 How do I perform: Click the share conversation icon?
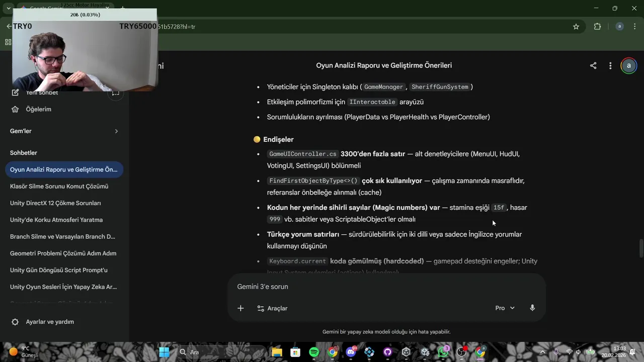click(x=593, y=65)
